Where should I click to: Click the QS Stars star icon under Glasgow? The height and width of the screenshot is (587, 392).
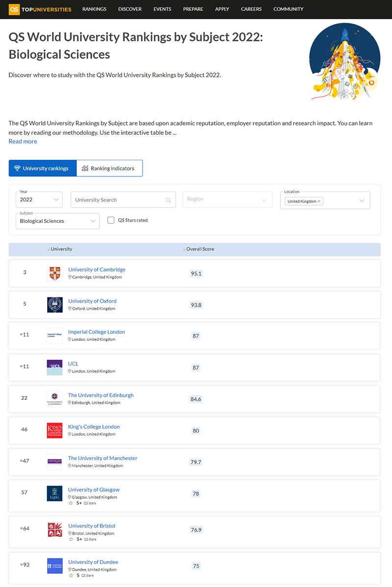pyautogui.click(x=71, y=503)
